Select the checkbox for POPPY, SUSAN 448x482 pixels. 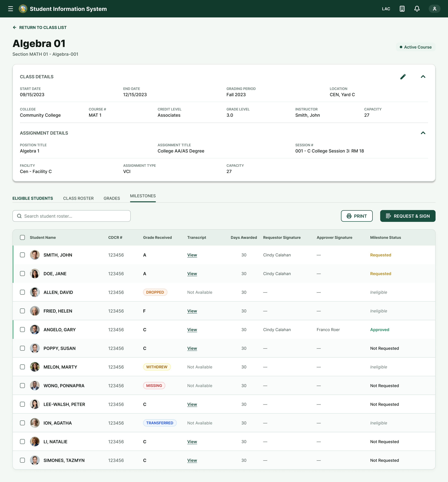coord(22,348)
